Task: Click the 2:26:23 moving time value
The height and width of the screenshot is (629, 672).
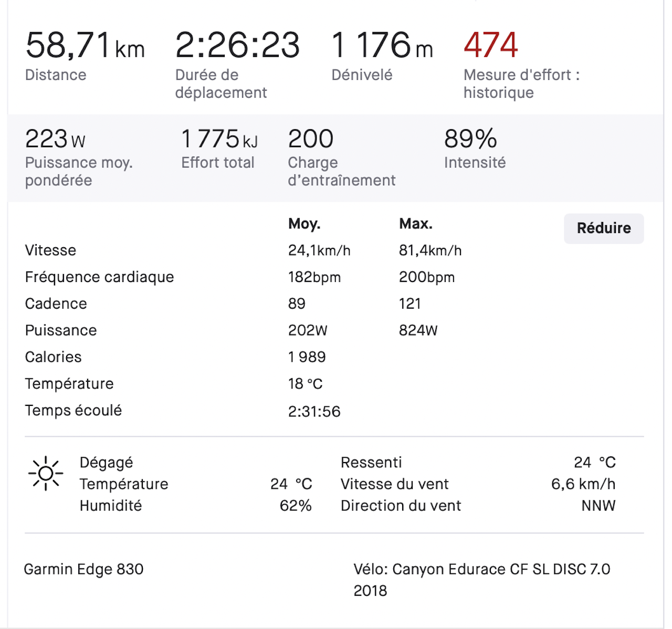Action: pyautogui.click(x=237, y=45)
